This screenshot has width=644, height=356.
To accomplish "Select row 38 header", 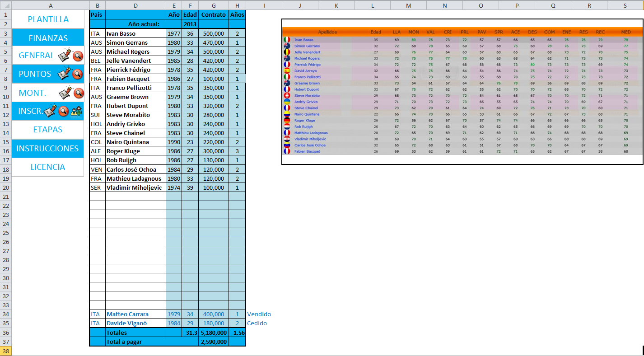I will (5, 351).
